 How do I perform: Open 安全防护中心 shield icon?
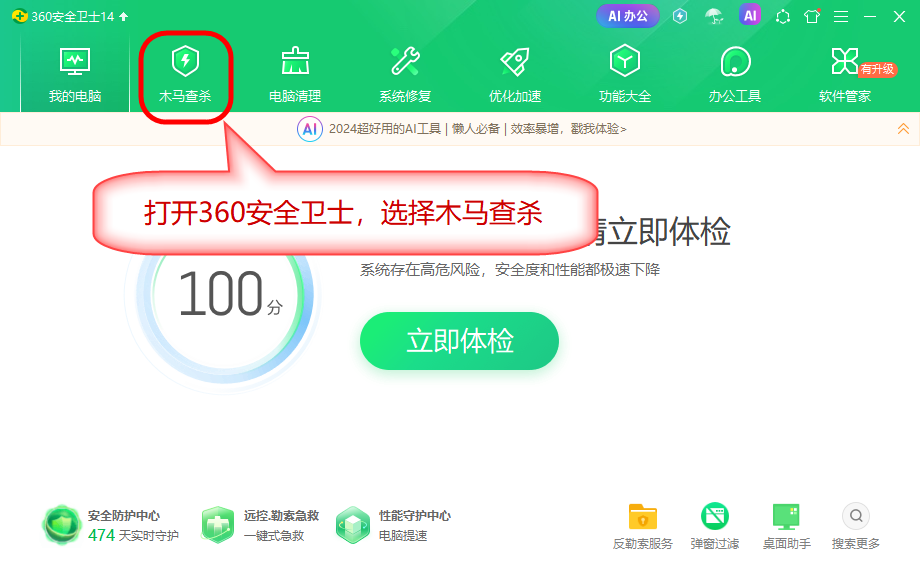pos(61,524)
